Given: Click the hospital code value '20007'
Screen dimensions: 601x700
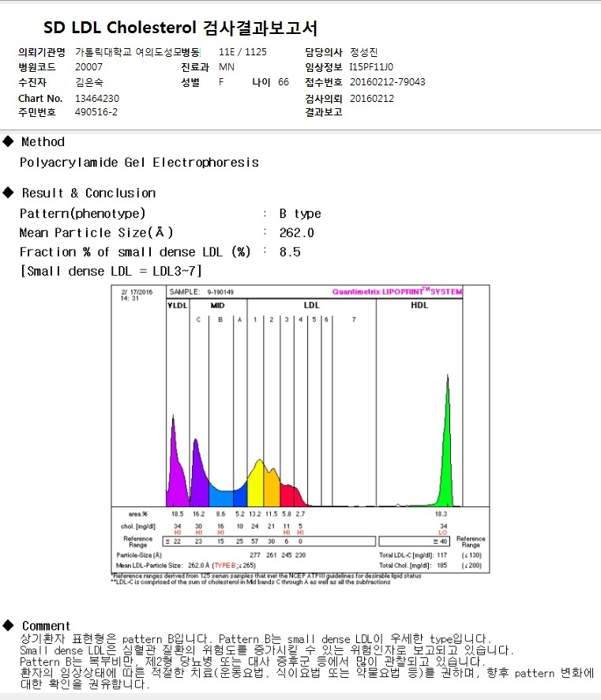Looking at the screenshot, I should 88,67.
